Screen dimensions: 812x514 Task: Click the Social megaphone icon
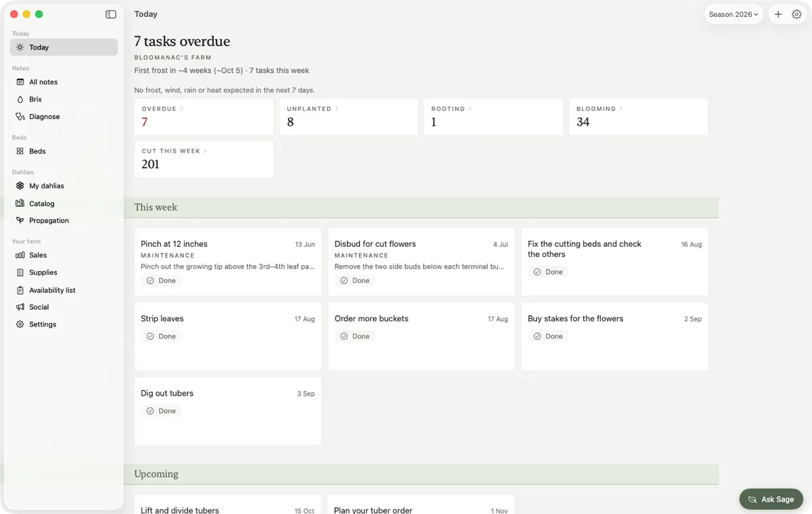(x=20, y=307)
